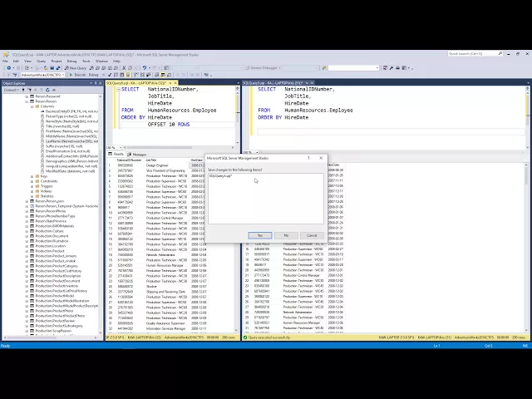532x399 pixels.
Task: Select the Production.Product table node
Action: pyautogui.click(x=50, y=251)
